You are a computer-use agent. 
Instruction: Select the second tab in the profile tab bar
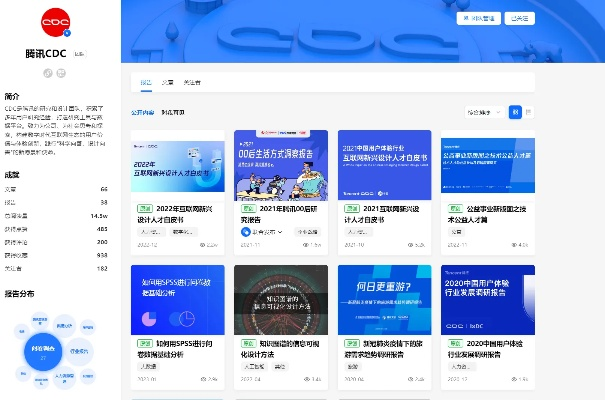tap(167, 82)
